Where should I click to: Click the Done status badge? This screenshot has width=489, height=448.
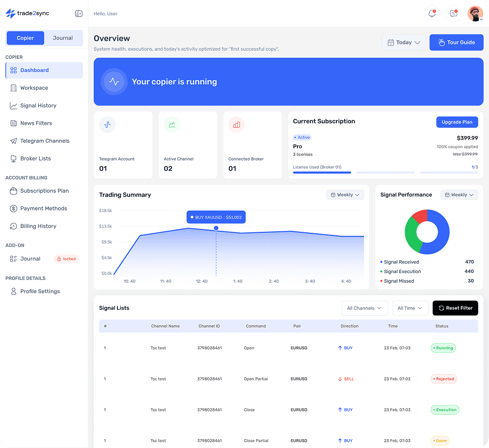point(440,441)
